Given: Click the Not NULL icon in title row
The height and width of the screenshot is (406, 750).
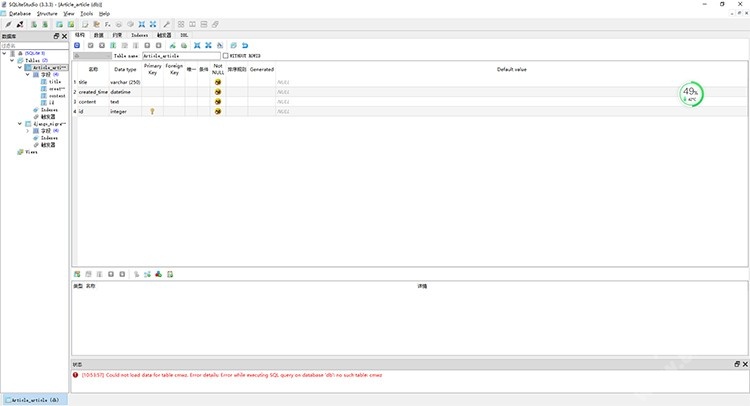Looking at the screenshot, I should click(x=218, y=82).
